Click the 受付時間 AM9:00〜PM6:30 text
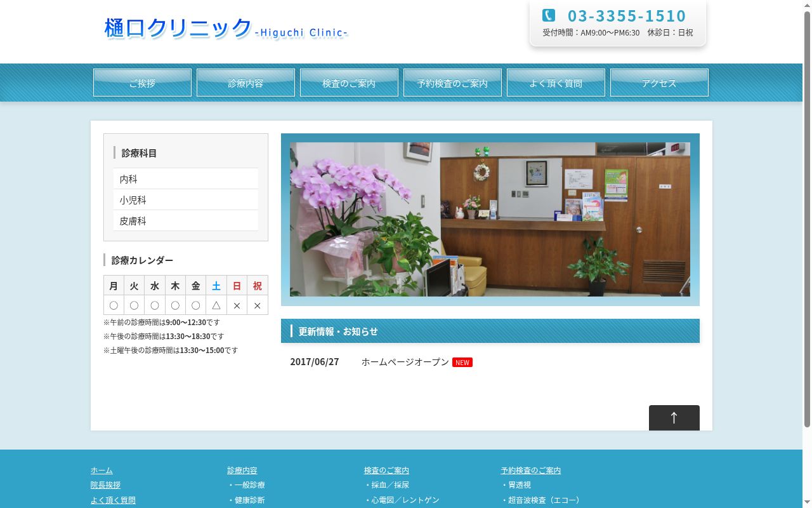Viewport: 812px width, 508px height. point(591,32)
